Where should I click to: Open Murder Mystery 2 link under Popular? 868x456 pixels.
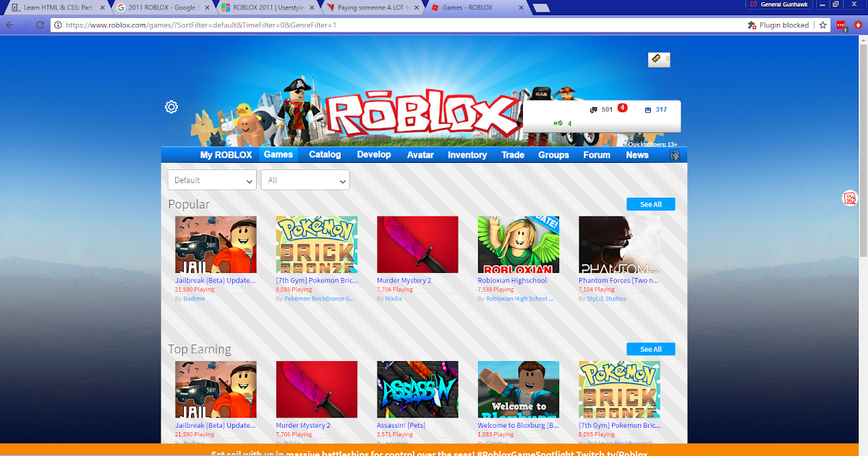404,280
